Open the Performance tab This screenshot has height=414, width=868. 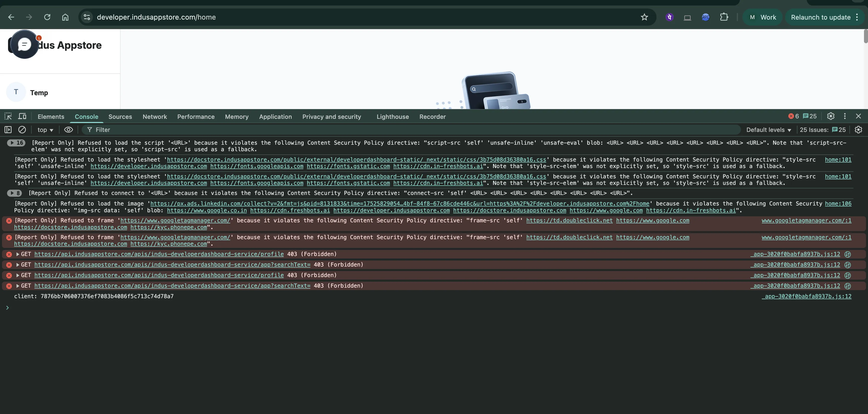[196, 117]
